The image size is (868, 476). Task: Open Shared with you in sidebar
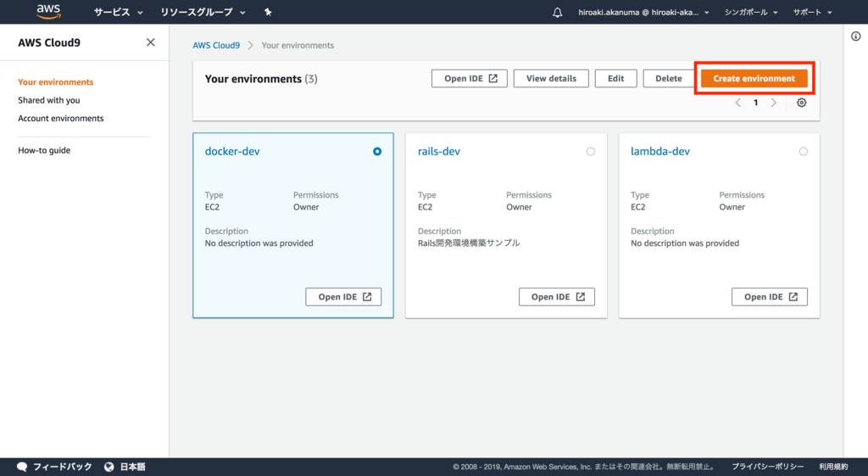48,100
